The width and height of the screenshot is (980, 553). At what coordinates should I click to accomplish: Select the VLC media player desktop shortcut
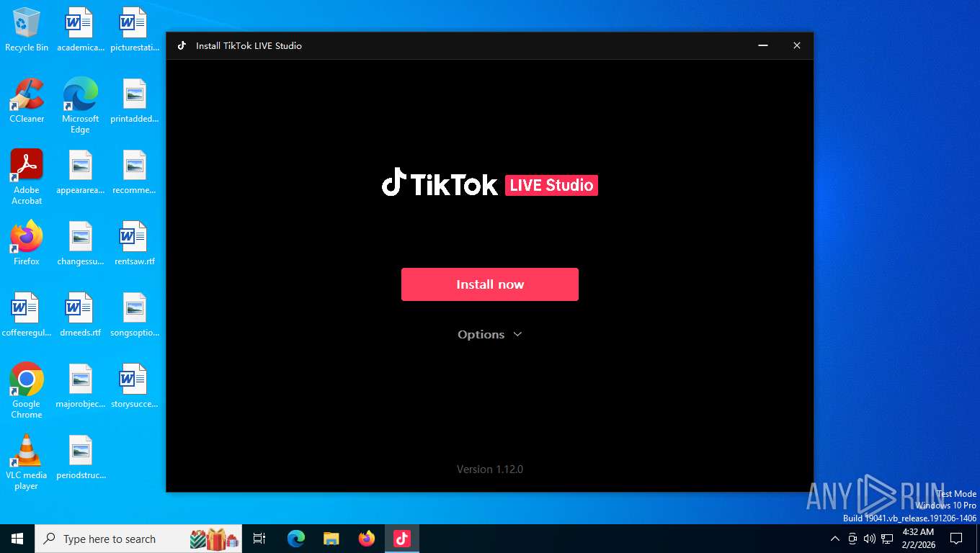tap(27, 462)
